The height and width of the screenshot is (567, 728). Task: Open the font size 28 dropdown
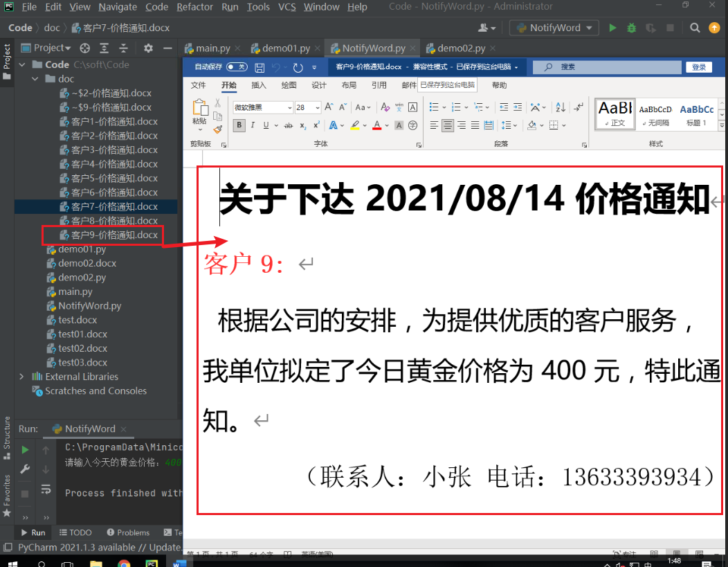click(x=318, y=107)
